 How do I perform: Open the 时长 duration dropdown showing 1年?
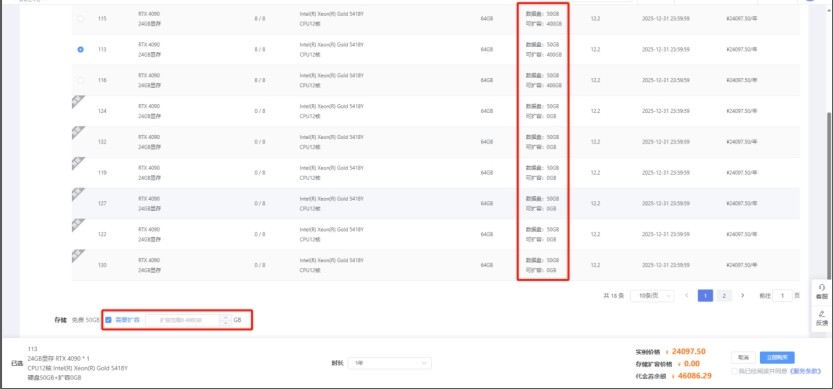click(x=389, y=363)
